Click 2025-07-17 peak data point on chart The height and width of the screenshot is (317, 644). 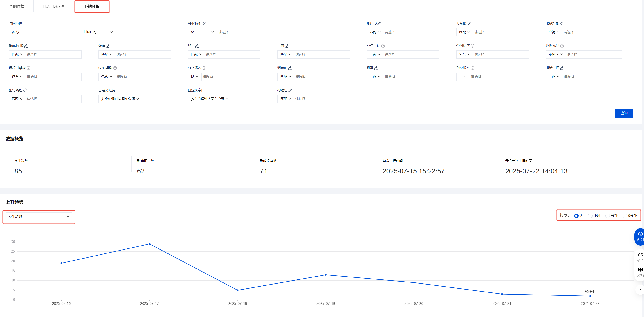tap(150, 244)
